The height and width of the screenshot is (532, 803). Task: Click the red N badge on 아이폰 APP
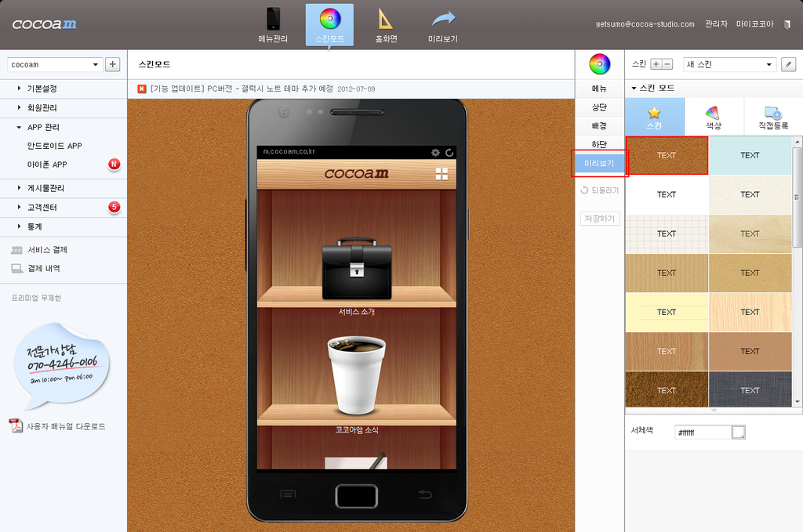(114, 165)
